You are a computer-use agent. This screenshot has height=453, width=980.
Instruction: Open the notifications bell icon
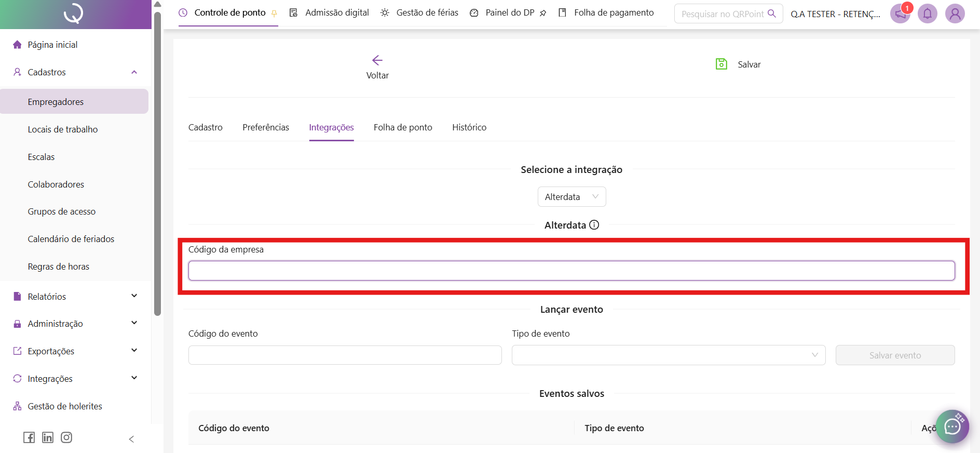(927, 14)
